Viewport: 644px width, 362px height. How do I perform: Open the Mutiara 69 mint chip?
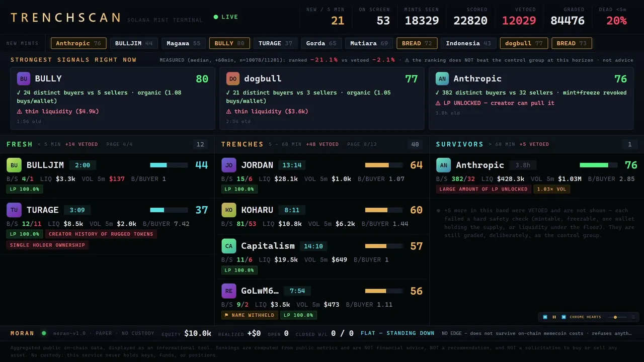click(x=369, y=43)
